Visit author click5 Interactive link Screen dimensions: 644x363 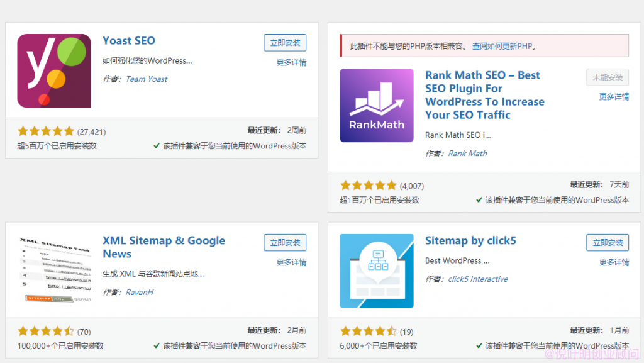(478, 279)
